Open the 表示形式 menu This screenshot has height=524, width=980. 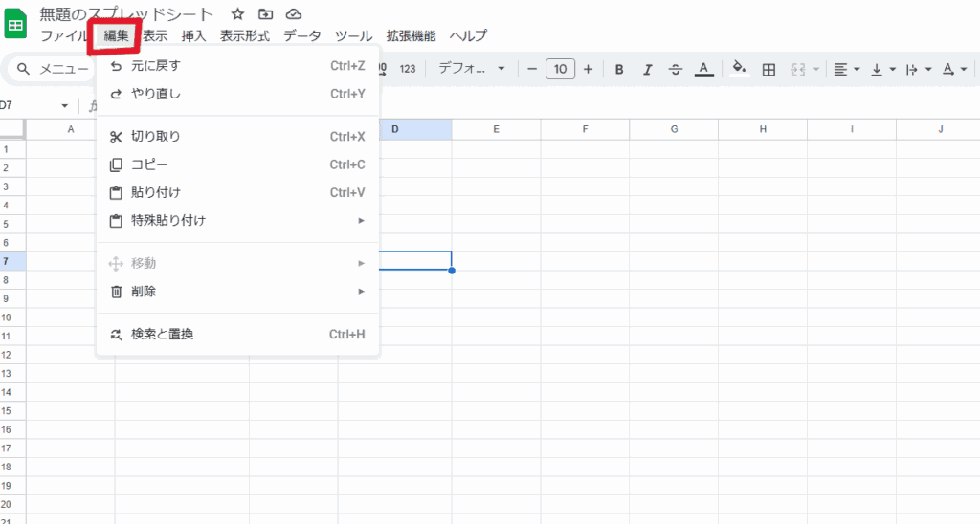pyautogui.click(x=245, y=36)
